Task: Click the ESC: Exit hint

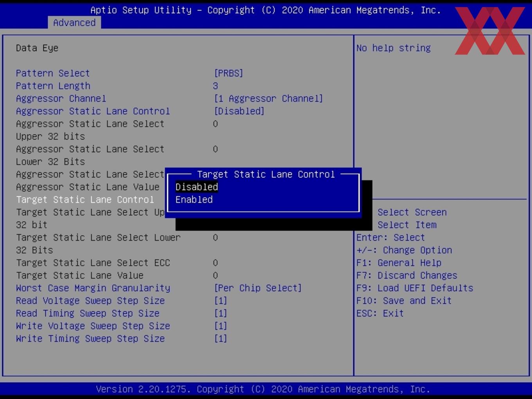Action: (380, 313)
